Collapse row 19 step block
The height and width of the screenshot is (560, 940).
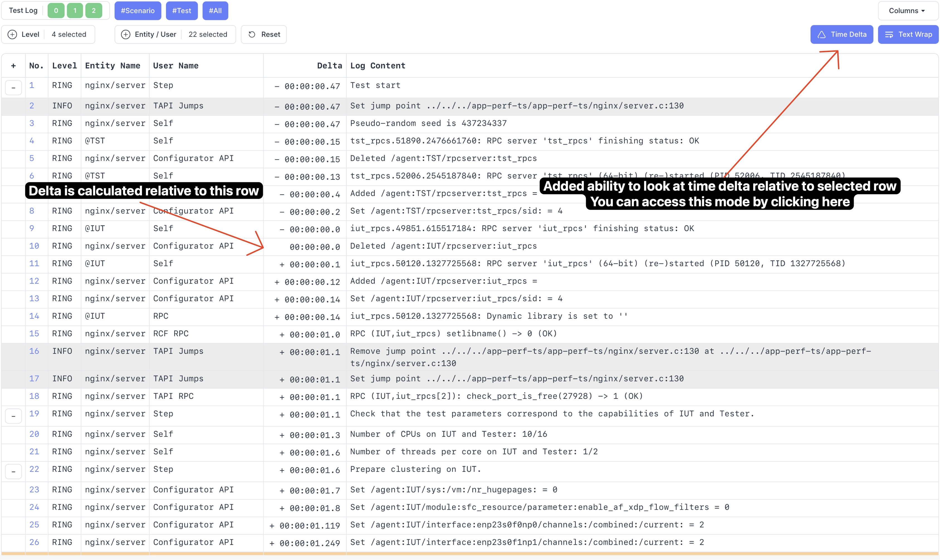click(x=13, y=416)
